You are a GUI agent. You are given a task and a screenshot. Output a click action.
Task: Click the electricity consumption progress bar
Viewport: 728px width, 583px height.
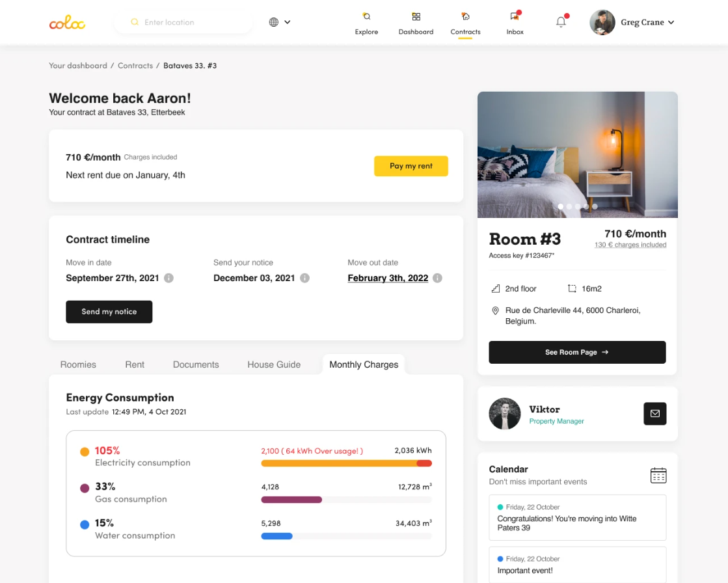(x=346, y=463)
